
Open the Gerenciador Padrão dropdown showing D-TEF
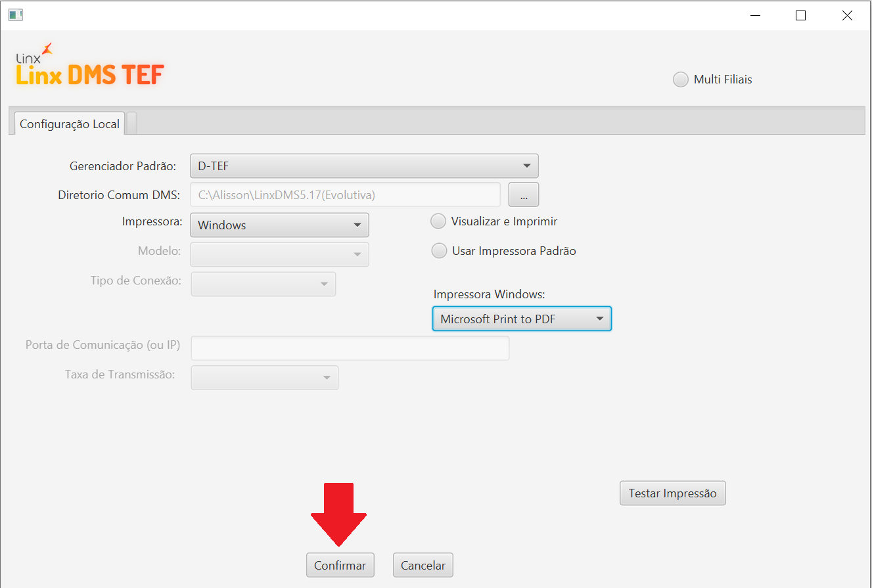pos(364,166)
